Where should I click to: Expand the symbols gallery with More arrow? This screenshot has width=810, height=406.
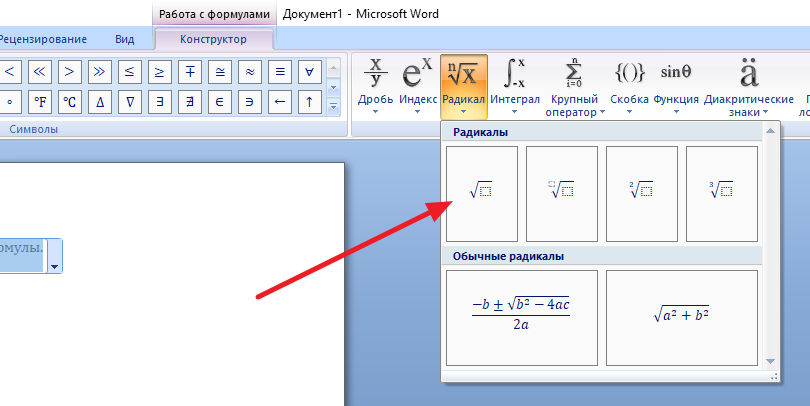[334, 106]
